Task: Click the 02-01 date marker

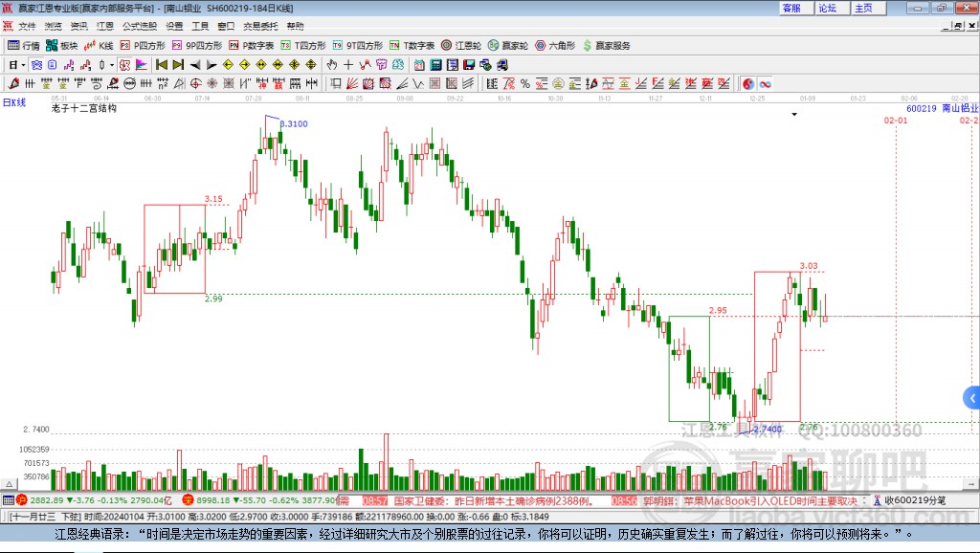Action: click(896, 120)
